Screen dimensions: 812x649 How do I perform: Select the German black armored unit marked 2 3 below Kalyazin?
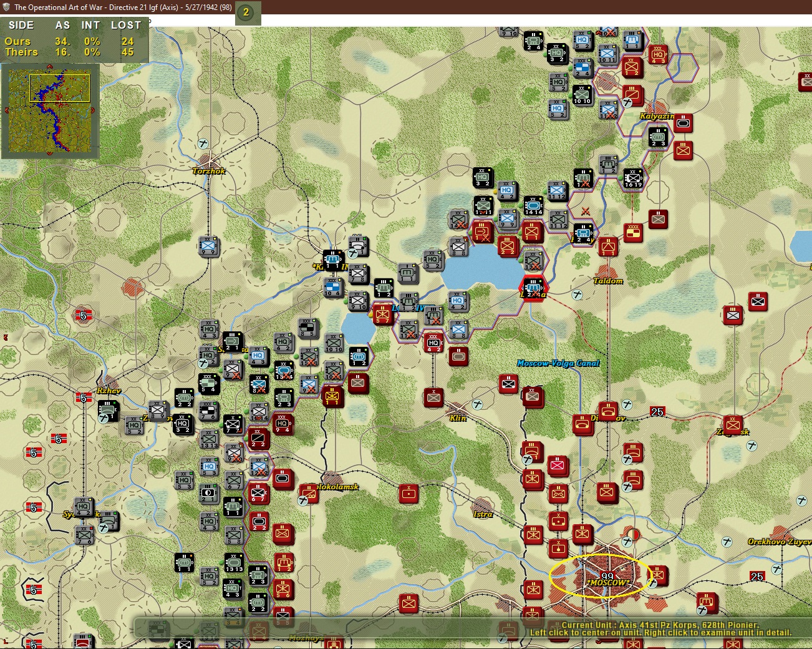click(659, 137)
